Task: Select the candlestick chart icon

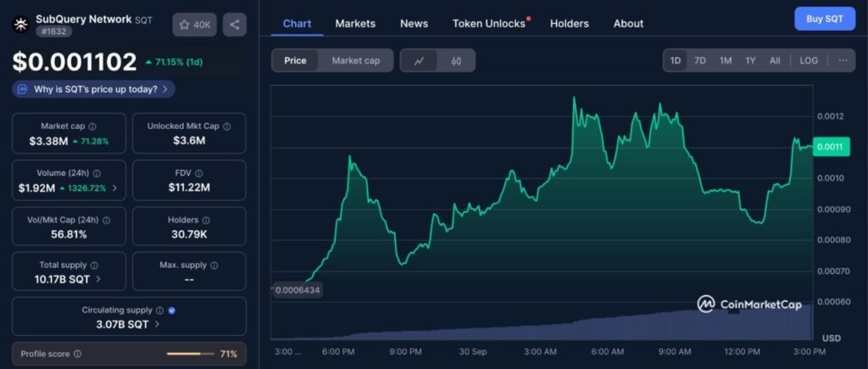Action: pyautogui.click(x=456, y=60)
